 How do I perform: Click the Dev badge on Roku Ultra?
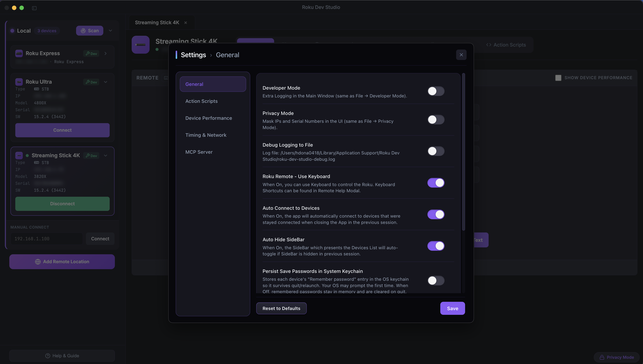(x=91, y=82)
